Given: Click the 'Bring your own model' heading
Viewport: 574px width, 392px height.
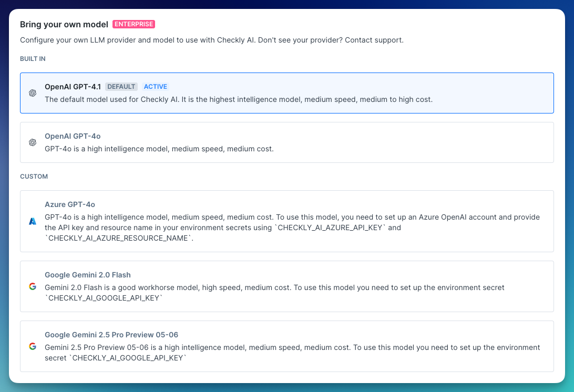Looking at the screenshot, I should point(64,25).
